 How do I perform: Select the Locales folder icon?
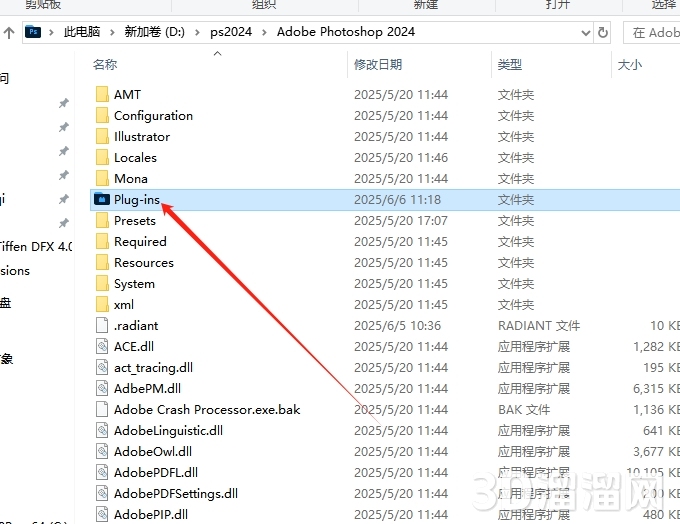click(102, 157)
